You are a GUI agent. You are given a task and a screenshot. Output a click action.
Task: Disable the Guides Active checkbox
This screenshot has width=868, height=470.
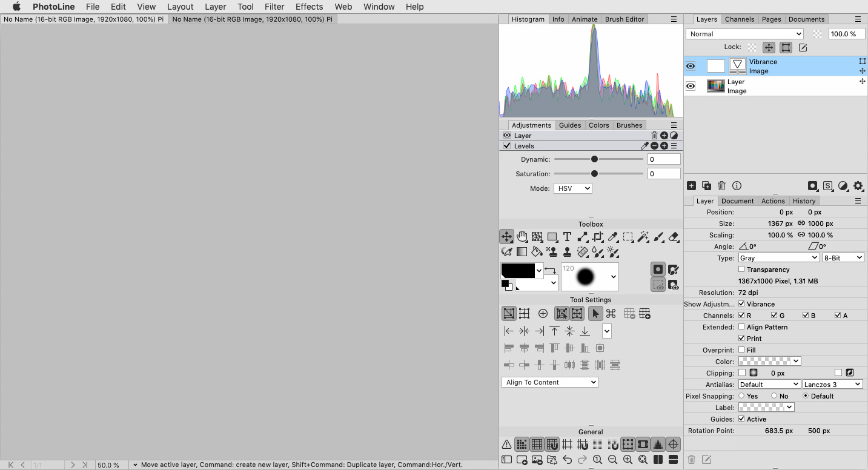[x=741, y=419]
